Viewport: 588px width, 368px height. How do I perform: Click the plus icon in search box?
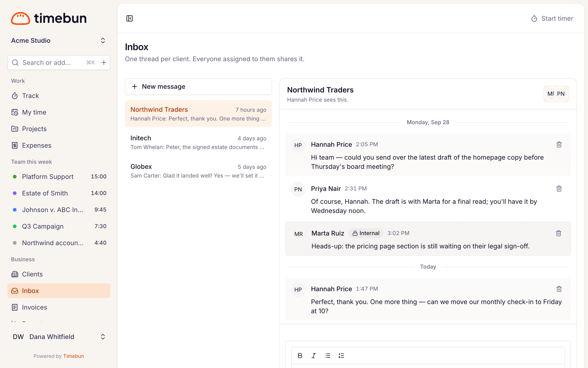click(104, 63)
